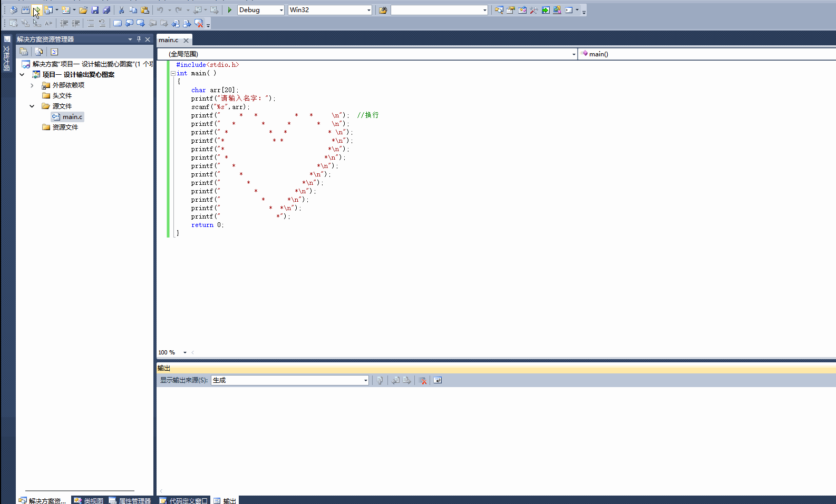Collapse the 源文件 folder node
Image resolution: width=836 pixels, height=504 pixels.
click(32, 106)
